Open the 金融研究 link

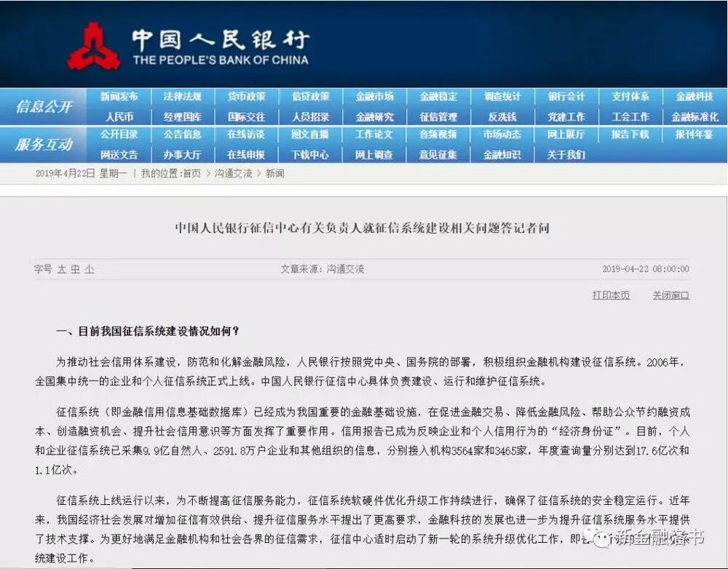click(x=374, y=117)
